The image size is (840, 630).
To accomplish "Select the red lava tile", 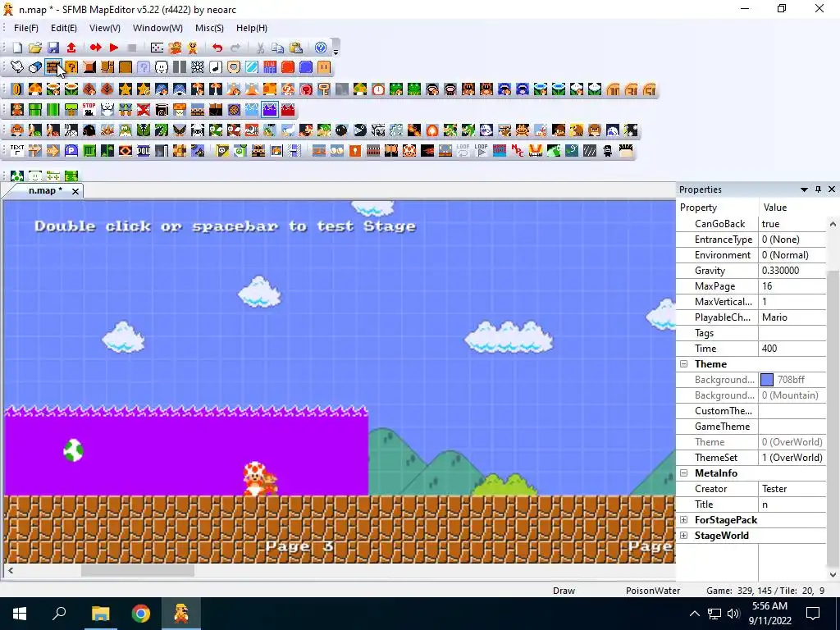I will [288, 110].
